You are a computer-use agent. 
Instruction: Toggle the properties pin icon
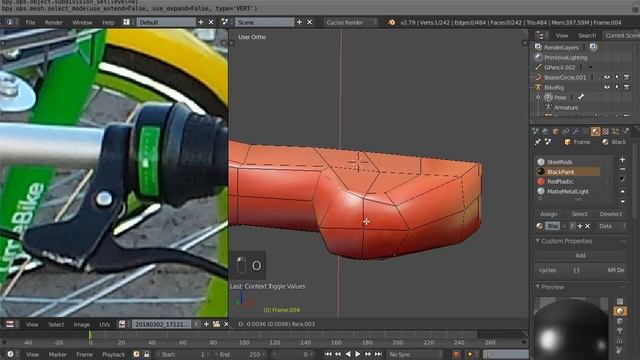click(x=538, y=142)
